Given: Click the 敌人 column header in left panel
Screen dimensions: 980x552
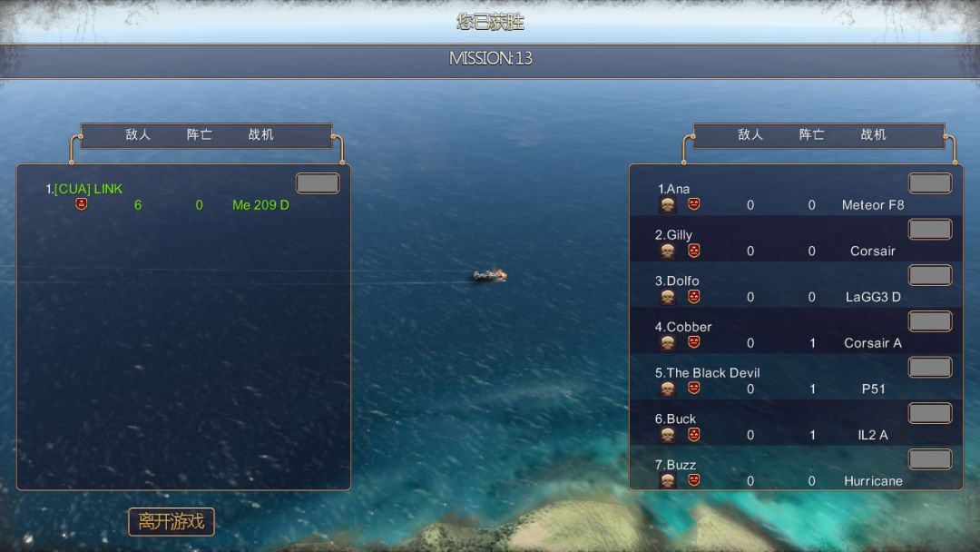Looking at the screenshot, I should coord(138,134).
